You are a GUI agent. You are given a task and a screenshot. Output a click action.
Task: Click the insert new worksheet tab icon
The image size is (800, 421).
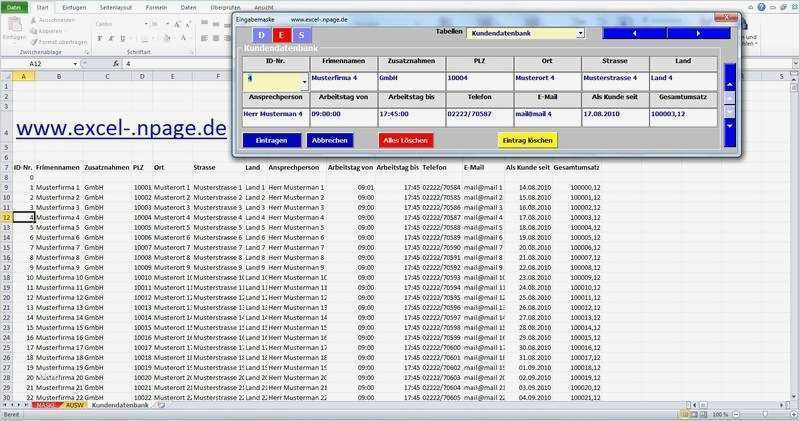point(161,405)
